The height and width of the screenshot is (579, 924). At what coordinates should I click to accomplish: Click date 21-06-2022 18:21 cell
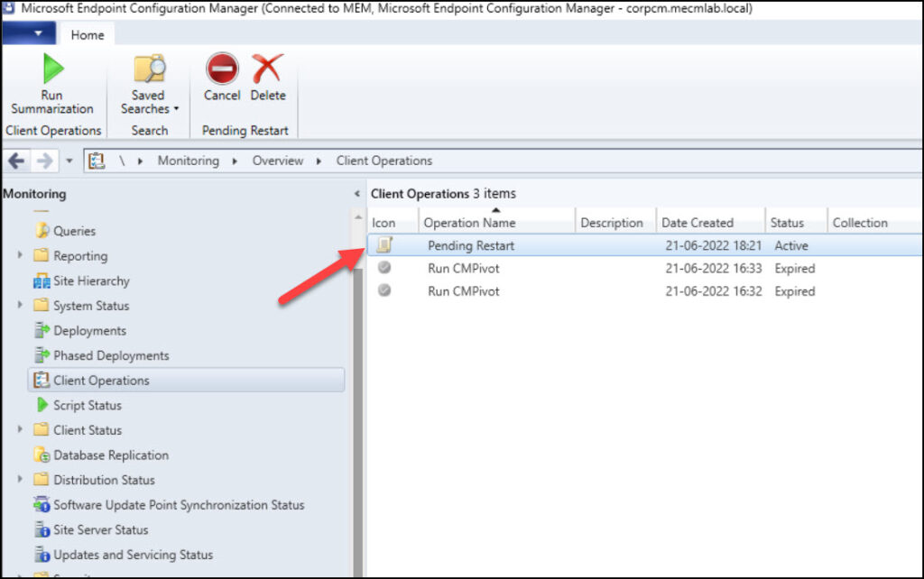pyautogui.click(x=713, y=245)
